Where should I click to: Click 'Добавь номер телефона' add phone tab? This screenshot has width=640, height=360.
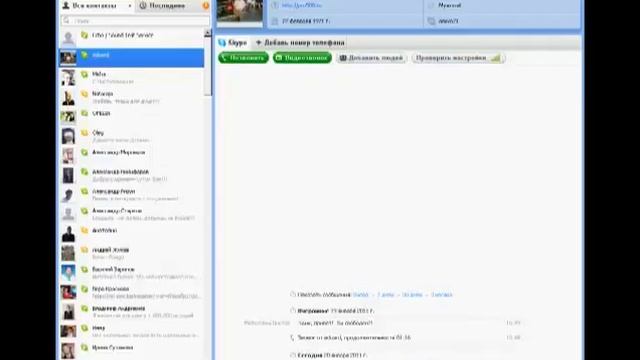click(300, 42)
